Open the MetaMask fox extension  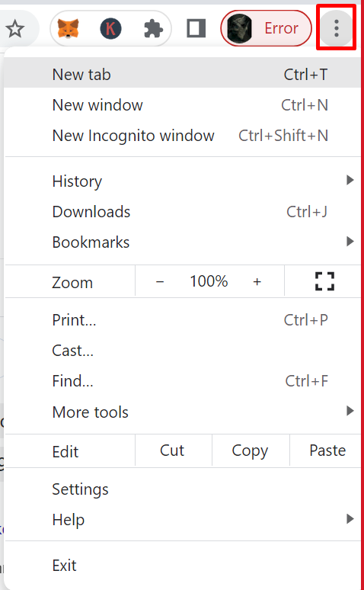[68, 29]
